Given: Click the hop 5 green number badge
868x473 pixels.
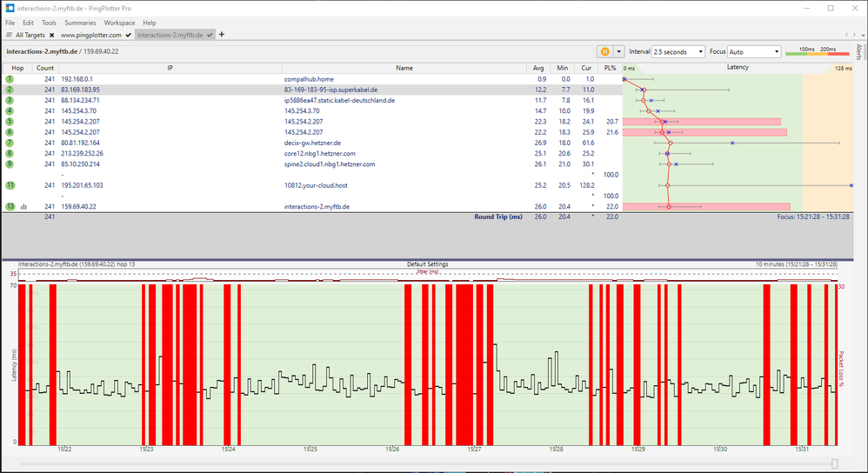Looking at the screenshot, I should pos(10,122).
